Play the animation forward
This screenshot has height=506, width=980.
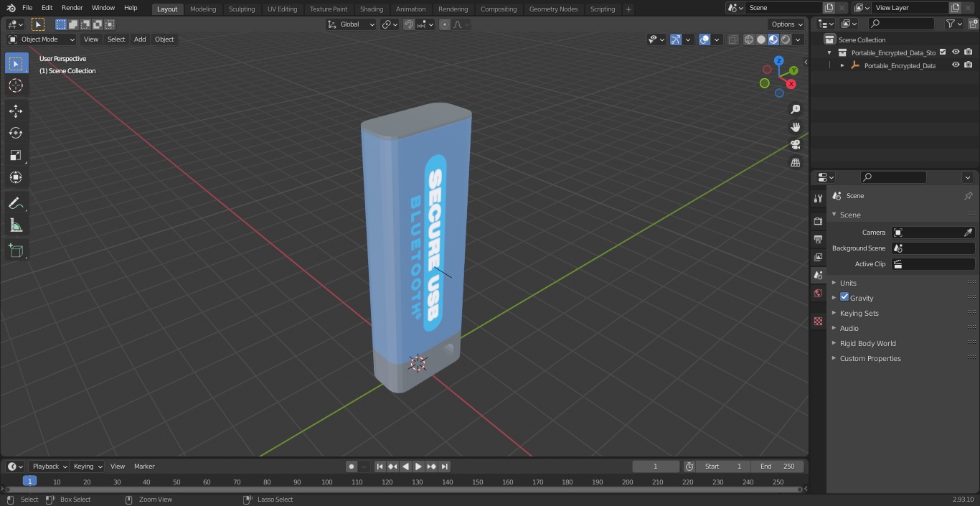tap(418, 467)
